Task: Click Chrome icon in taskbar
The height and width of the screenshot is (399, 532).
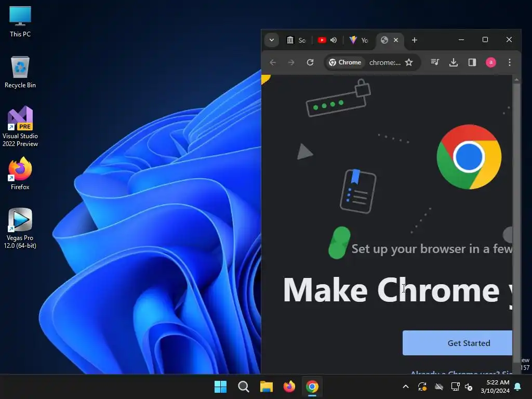Action: click(312, 387)
